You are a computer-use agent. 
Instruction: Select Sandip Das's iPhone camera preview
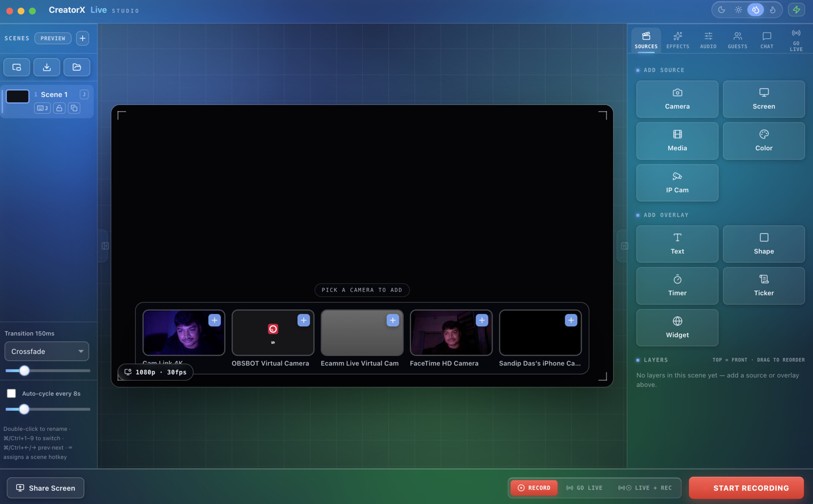(x=540, y=333)
